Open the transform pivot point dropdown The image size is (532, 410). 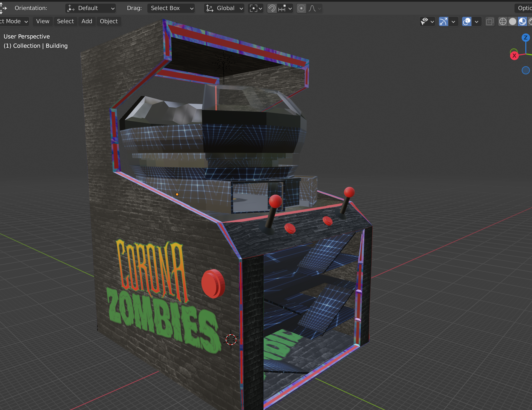click(x=256, y=8)
